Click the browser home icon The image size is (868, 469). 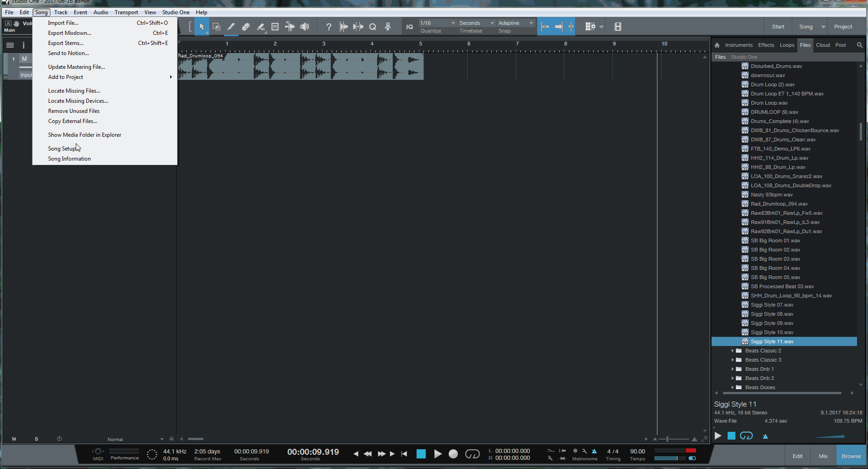[x=717, y=45]
